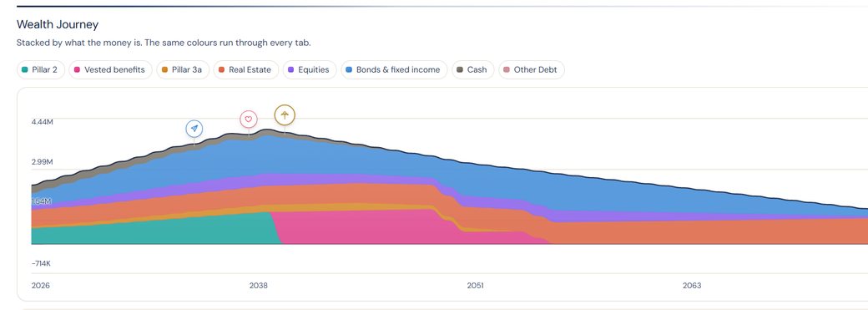Click the gold umbrella milestone marker

point(285,115)
